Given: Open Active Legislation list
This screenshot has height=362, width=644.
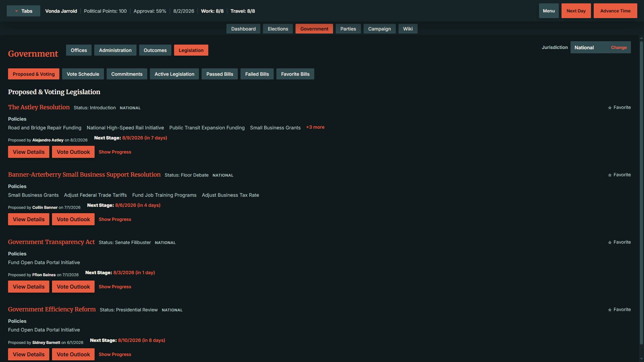Looking at the screenshot, I should (174, 74).
